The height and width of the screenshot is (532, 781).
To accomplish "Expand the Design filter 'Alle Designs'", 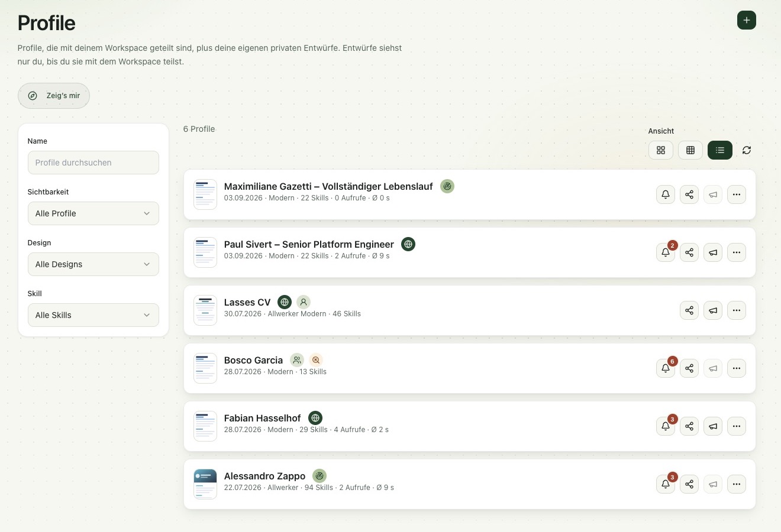I will point(93,264).
